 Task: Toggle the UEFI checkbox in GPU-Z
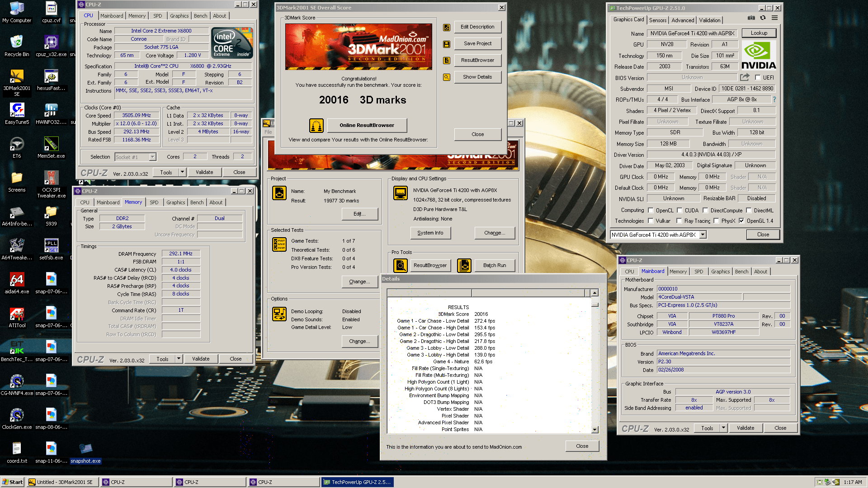point(758,77)
